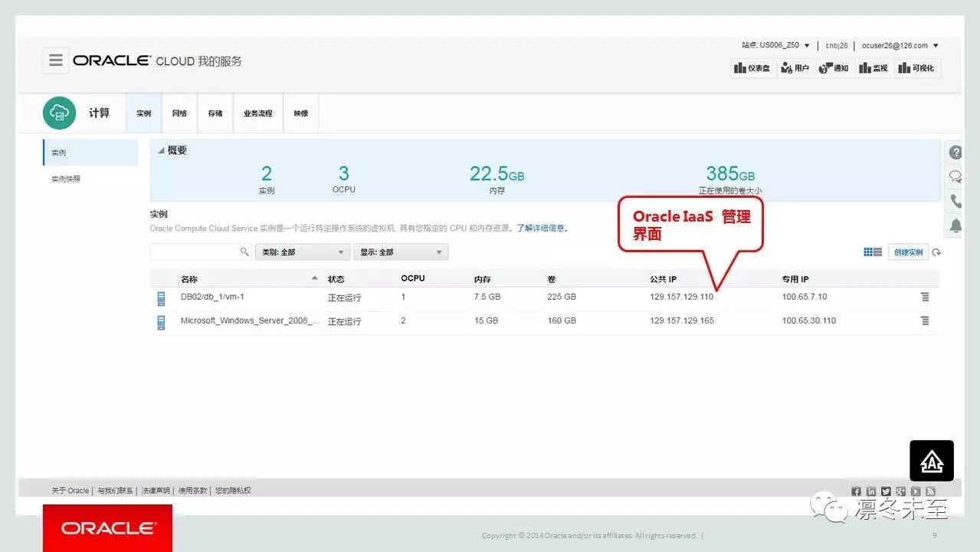The height and width of the screenshot is (552, 980).
Task: Click the 内存 column header
Action: pyautogui.click(x=483, y=279)
